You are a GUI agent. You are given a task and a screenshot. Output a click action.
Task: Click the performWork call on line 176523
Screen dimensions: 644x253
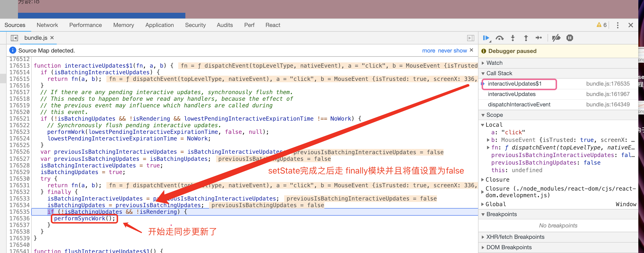coord(158,132)
